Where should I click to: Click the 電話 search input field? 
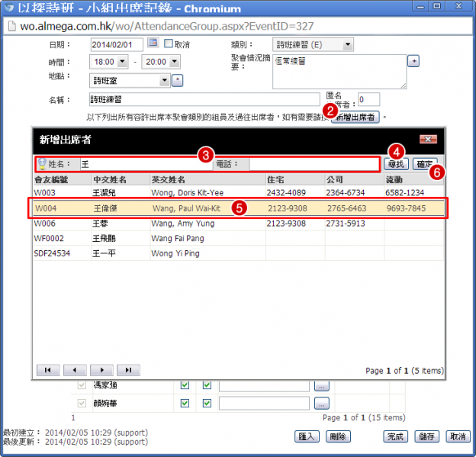click(314, 164)
